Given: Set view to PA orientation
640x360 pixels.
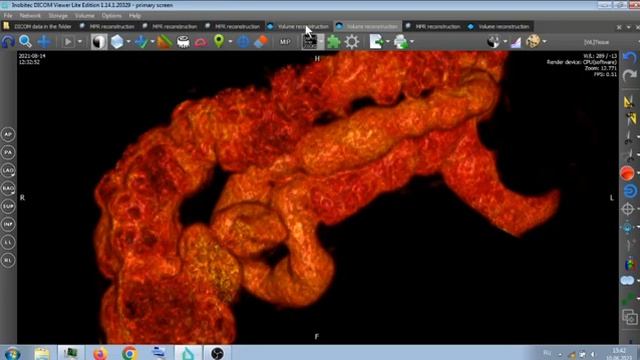Looking at the screenshot, I should pos(8,152).
